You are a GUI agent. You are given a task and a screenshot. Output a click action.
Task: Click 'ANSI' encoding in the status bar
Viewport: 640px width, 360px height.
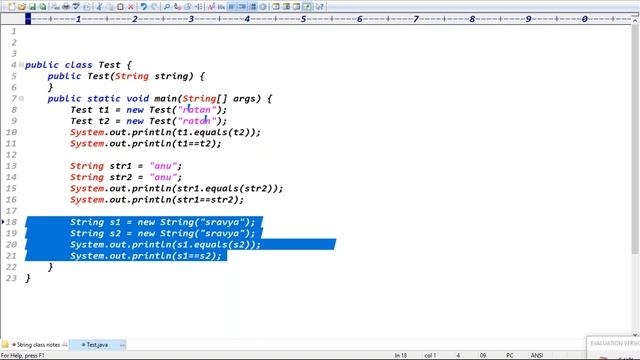[x=537, y=356]
